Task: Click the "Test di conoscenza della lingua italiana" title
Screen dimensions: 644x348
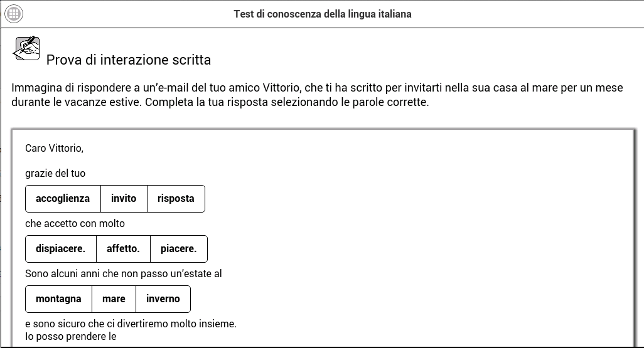Action: coord(322,14)
